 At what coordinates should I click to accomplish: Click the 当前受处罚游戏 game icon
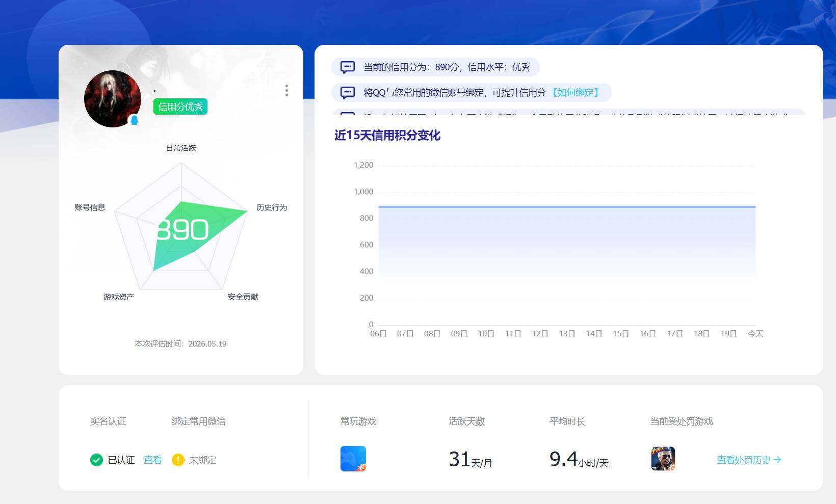coord(663,459)
